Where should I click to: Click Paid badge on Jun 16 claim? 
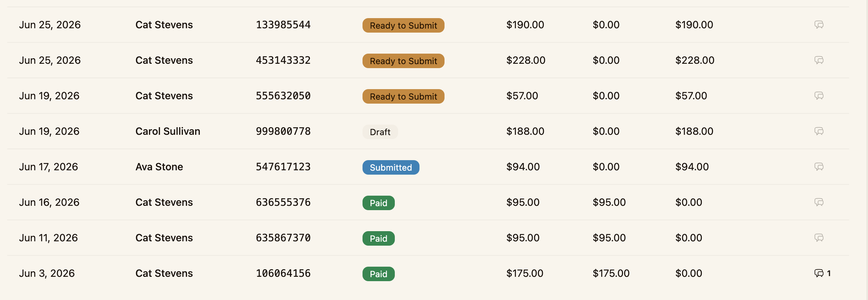(x=378, y=203)
